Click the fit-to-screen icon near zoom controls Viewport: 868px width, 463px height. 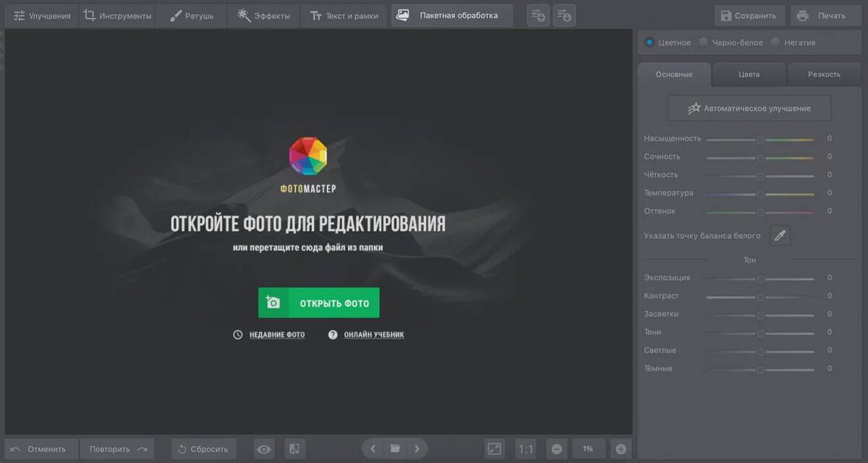[x=494, y=449]
